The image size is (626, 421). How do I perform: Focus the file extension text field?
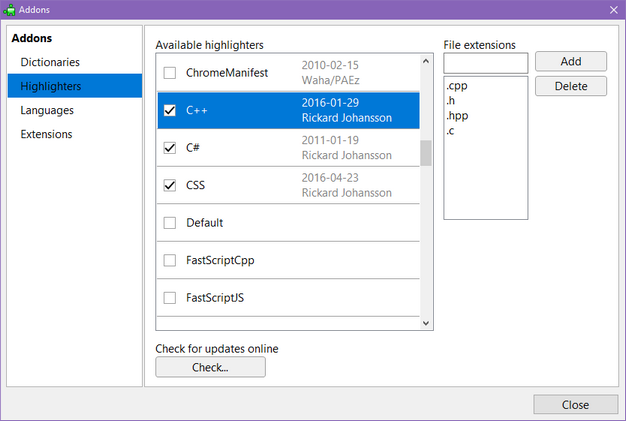coord(485,63)
